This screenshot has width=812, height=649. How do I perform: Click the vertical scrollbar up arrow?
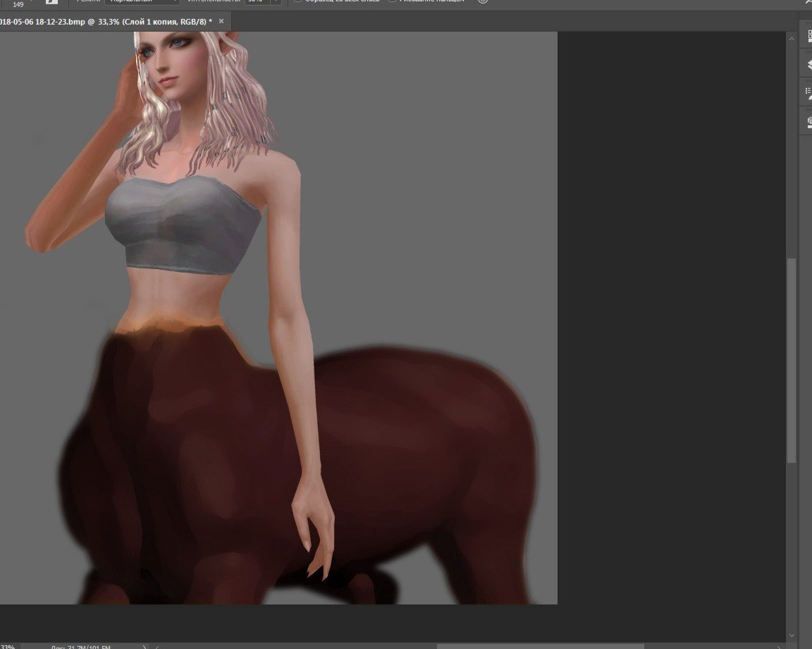tap(792, 39)
